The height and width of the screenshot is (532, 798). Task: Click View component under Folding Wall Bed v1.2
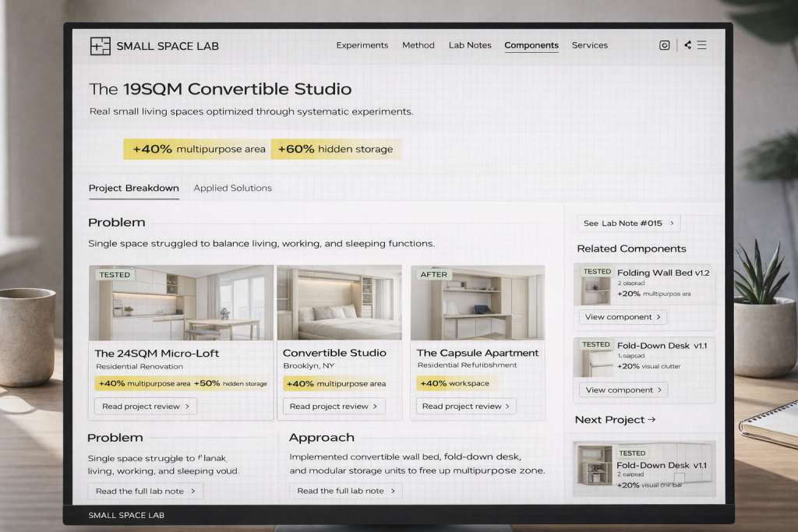(623, 317)
